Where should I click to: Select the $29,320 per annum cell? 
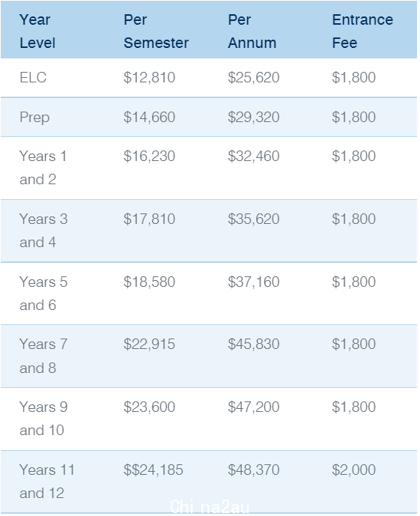click(x=254, y=117)
